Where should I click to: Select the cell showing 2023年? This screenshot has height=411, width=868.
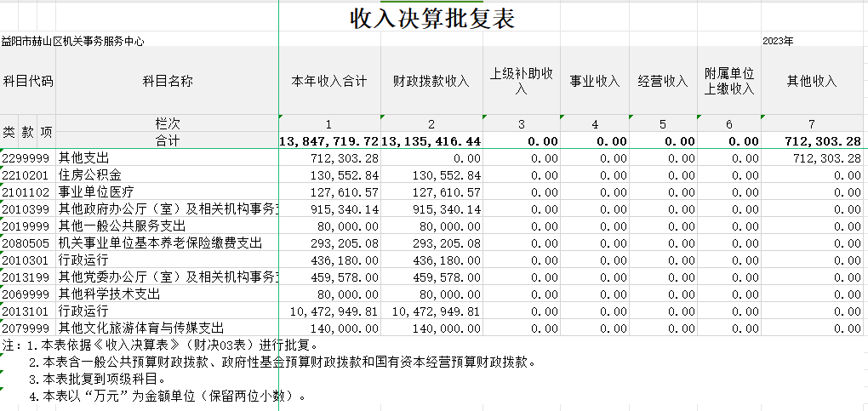pos(778,41)
